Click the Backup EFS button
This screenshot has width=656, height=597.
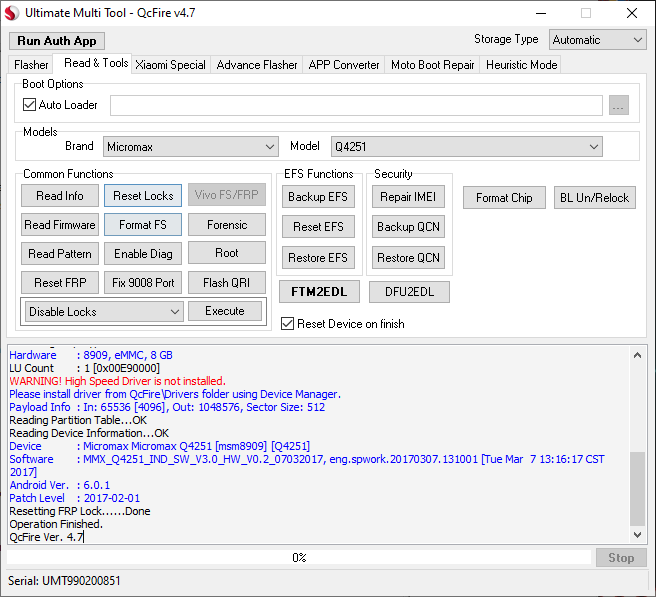318,197
